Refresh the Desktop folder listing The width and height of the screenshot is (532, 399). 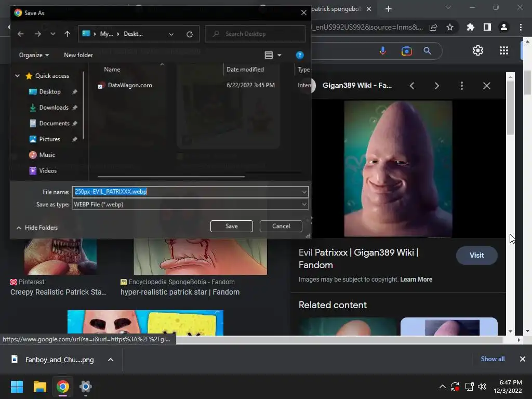[x=190, y=34]
